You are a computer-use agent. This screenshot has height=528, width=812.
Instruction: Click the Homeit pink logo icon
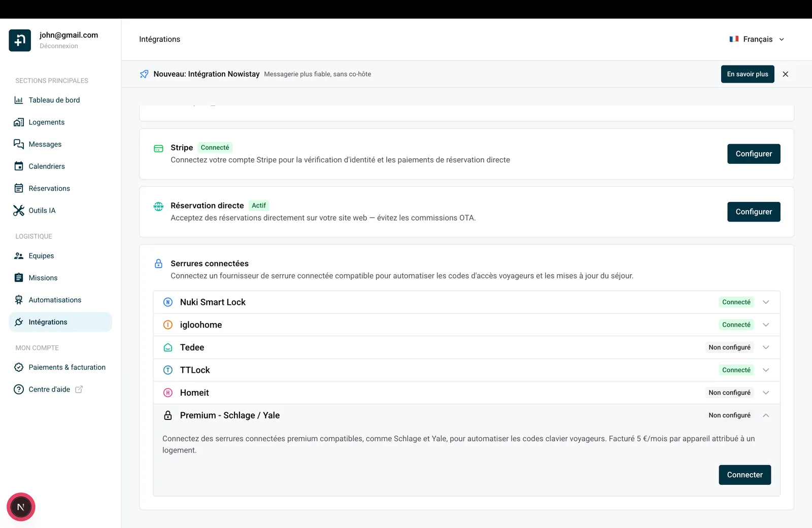coord(168,393)
